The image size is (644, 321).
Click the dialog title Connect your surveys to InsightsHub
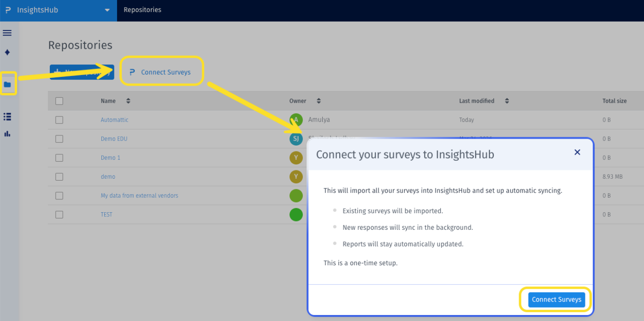405,154
